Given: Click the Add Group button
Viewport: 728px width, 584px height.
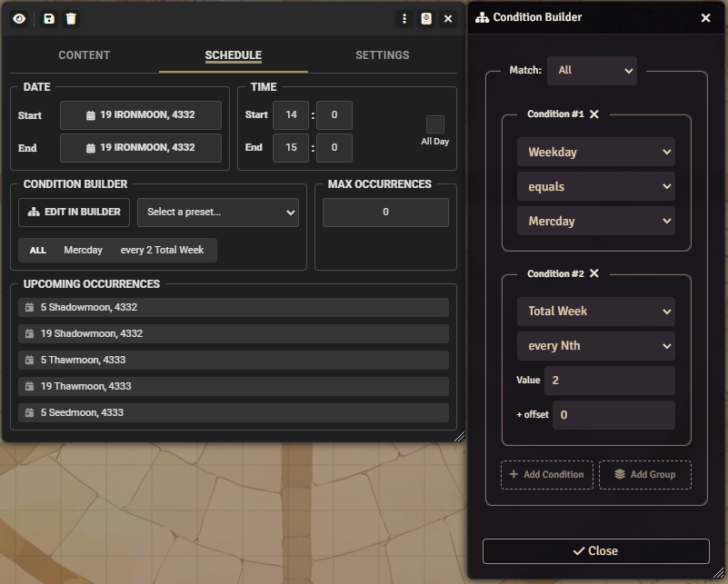Looking at the screenshot, I should pos(645,474).
